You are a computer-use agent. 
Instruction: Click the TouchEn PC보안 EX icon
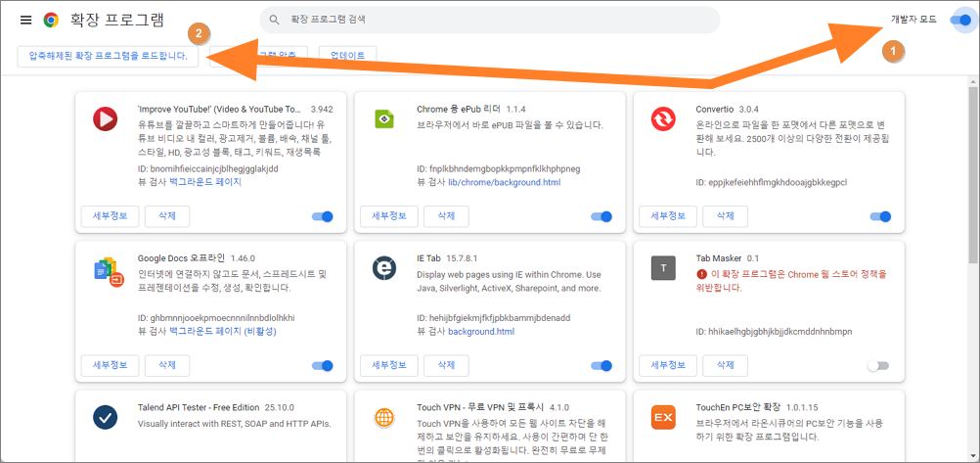(663, 417)
